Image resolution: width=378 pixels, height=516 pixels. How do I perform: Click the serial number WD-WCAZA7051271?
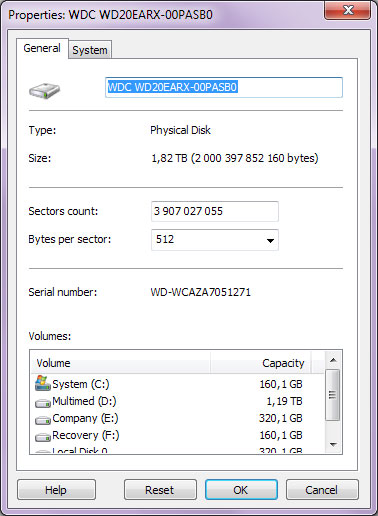click(201, 292)
